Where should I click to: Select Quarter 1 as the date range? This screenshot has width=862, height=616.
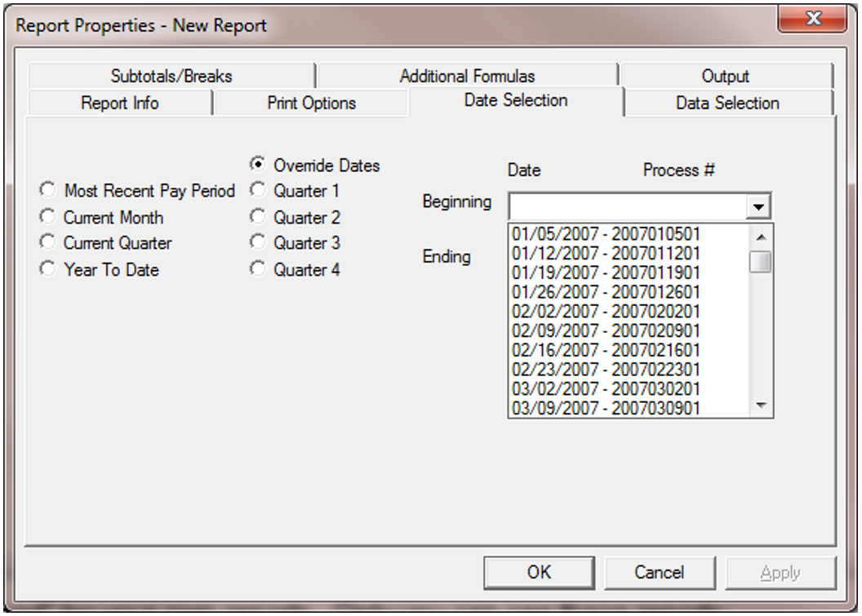257,191
